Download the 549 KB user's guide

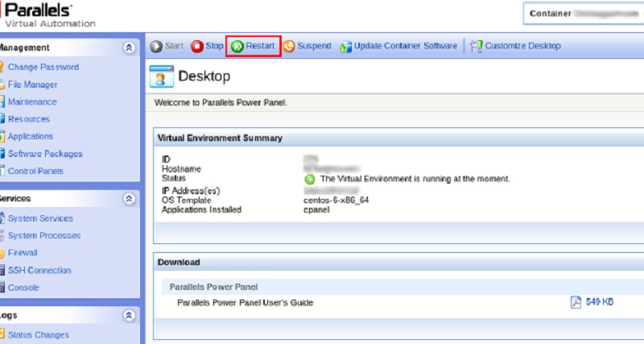[x=600, y=302]
